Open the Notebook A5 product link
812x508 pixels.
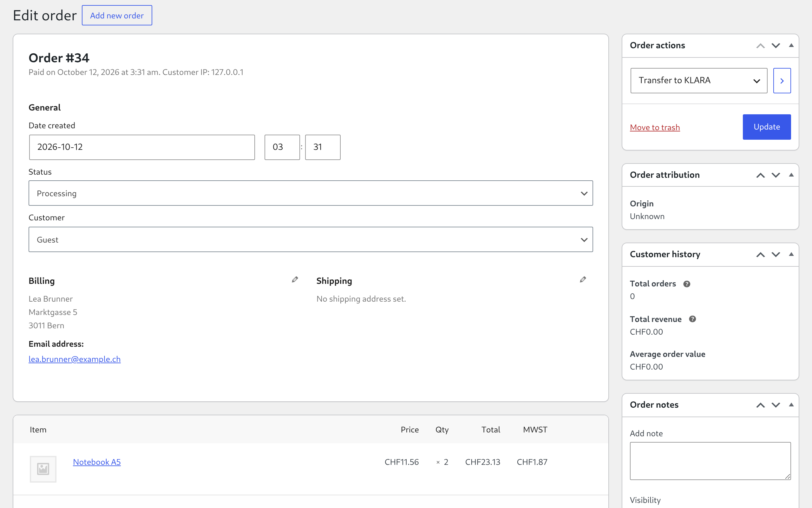(x=97, y=462)
